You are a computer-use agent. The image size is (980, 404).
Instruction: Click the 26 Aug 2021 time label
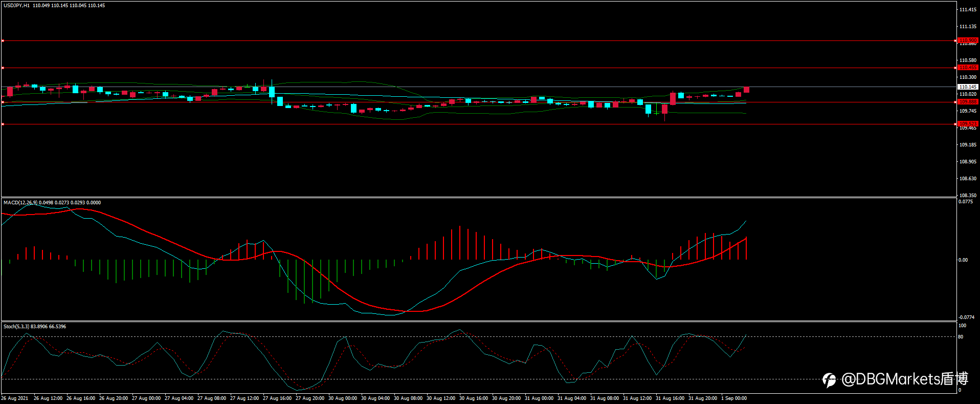click(x=15, y=398)
